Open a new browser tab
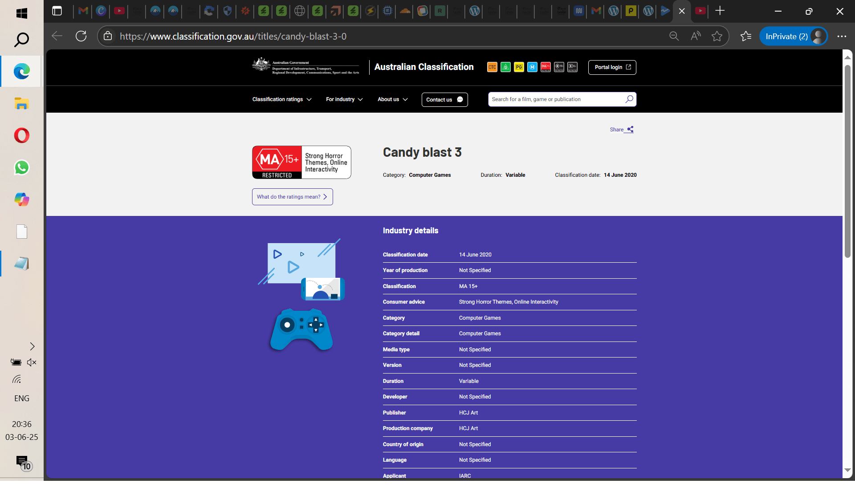Screen dimensions: 855x504 point(720,11)
